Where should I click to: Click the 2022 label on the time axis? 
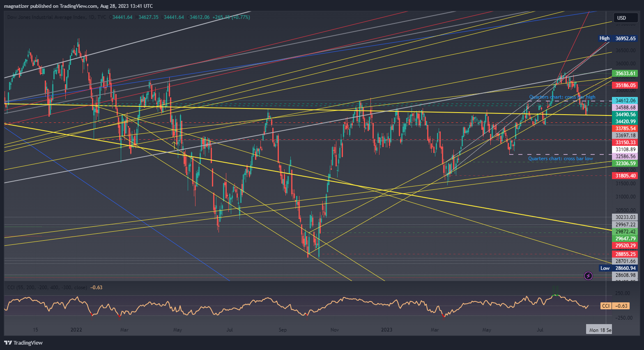pyautogui.click(x=76, y=329)
